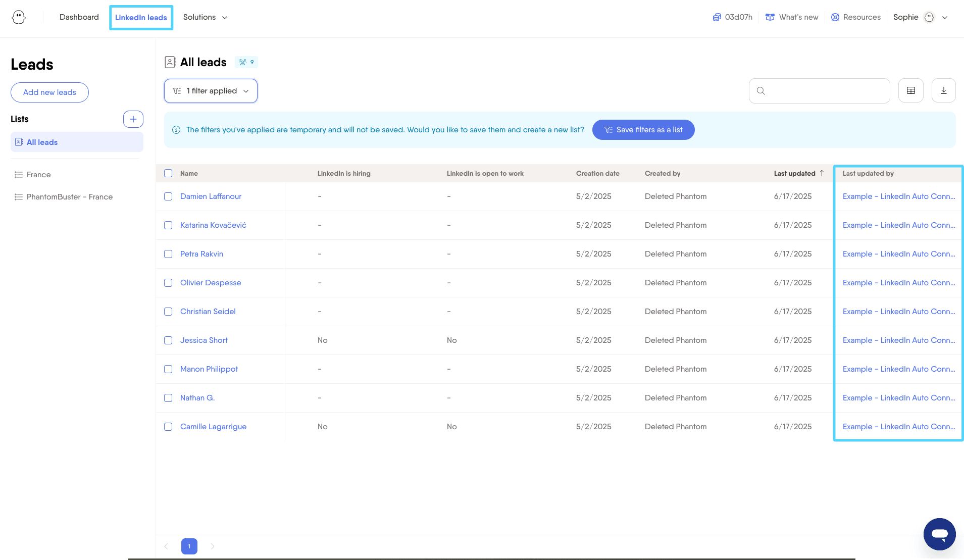
Task: Check the box for Katarina Kovačević
Action: (x=168, y=225)
